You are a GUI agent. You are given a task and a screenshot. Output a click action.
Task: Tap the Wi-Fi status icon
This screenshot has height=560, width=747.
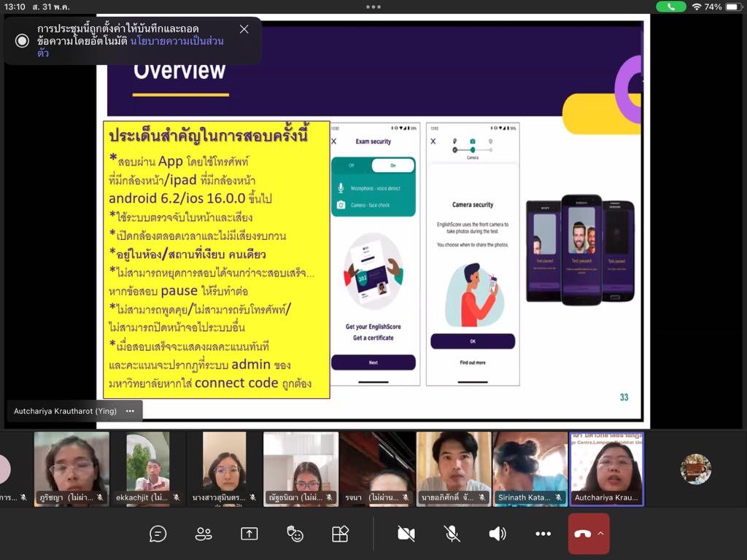point(697,7)
